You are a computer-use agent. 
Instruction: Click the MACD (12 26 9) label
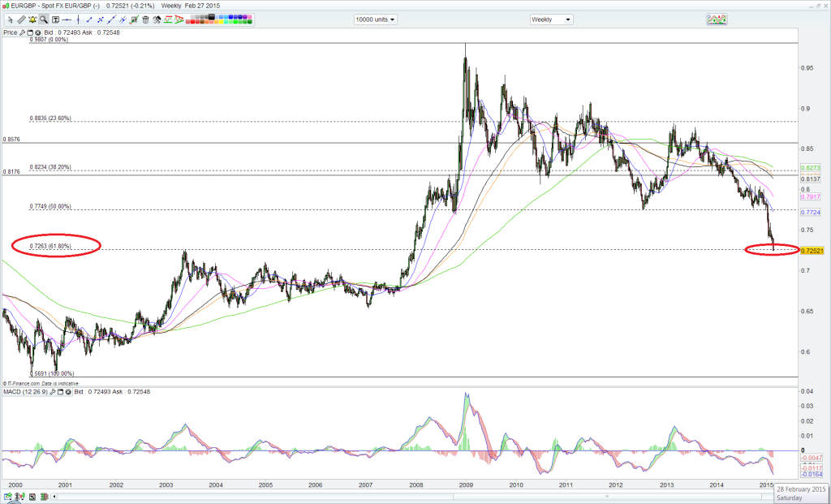pos(25,392)
